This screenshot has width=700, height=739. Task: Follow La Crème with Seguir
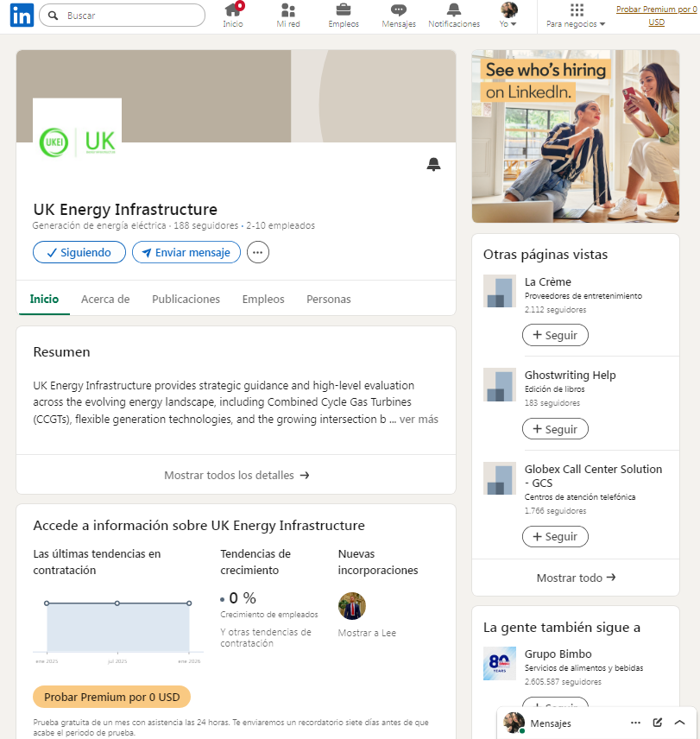pyautogui.click(x=555, y=335)
